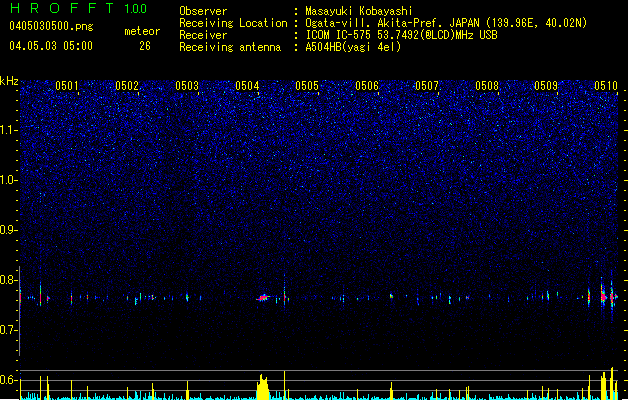Select the ICOM IC-575 53.7492 MHz USB text
Screen dimensions: 629x400
pyautogui.click(x=402, y=35)
